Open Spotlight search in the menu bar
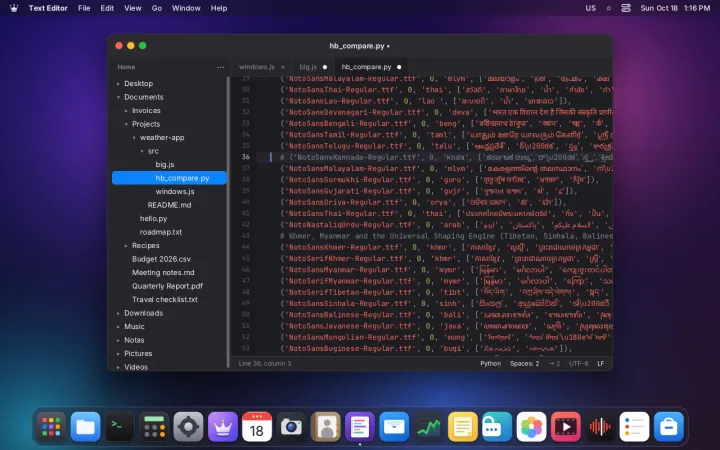The width and height of the screenshot is (720, 450). point(608,8)
